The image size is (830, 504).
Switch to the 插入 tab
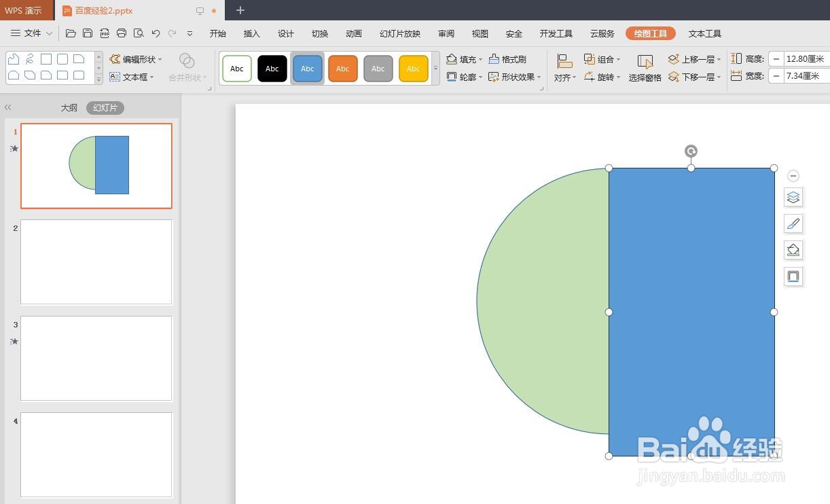[252, 33]
